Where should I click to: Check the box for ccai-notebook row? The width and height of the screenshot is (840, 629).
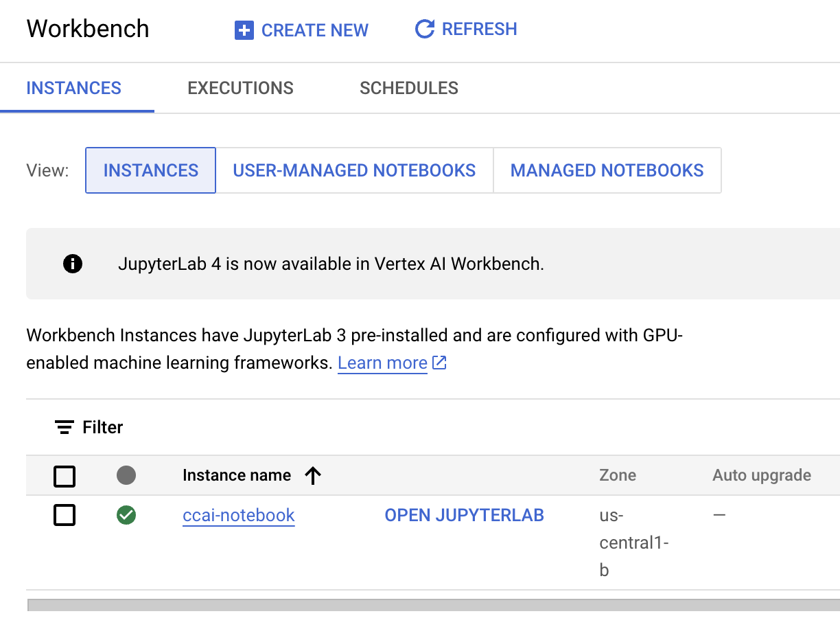(x=65, y=515)
